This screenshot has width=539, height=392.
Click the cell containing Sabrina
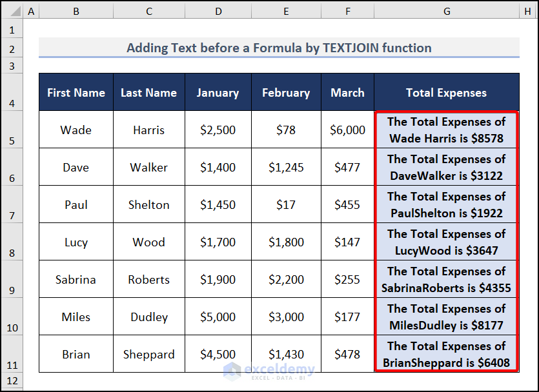tap(76, 280)
